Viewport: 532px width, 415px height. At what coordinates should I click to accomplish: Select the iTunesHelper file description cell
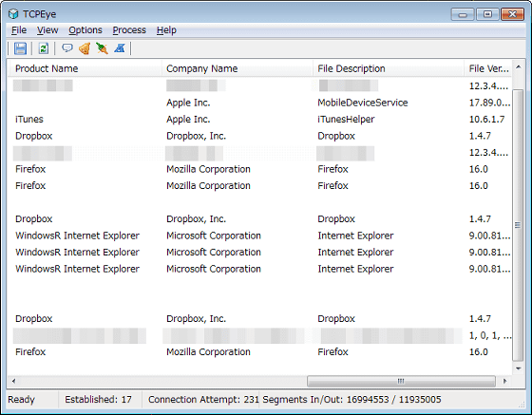point(346,120)
